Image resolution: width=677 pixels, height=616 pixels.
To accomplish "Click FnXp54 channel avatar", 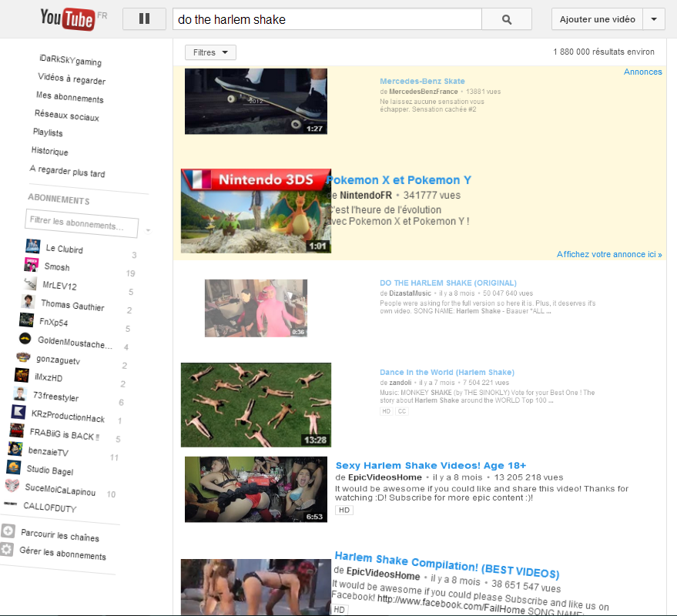I will (x=26, y=320).
